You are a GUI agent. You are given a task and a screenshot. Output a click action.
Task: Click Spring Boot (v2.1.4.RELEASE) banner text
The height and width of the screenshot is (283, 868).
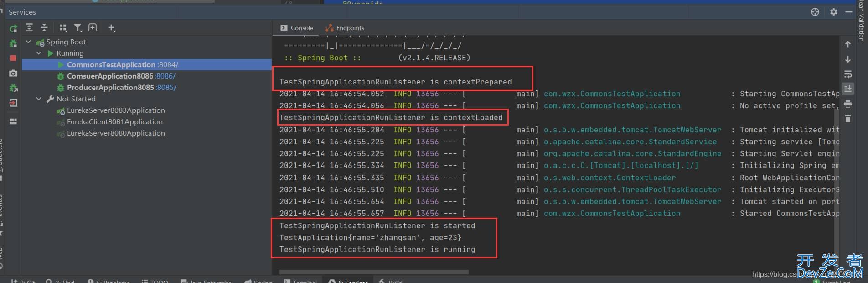click(x=377, y=58)
